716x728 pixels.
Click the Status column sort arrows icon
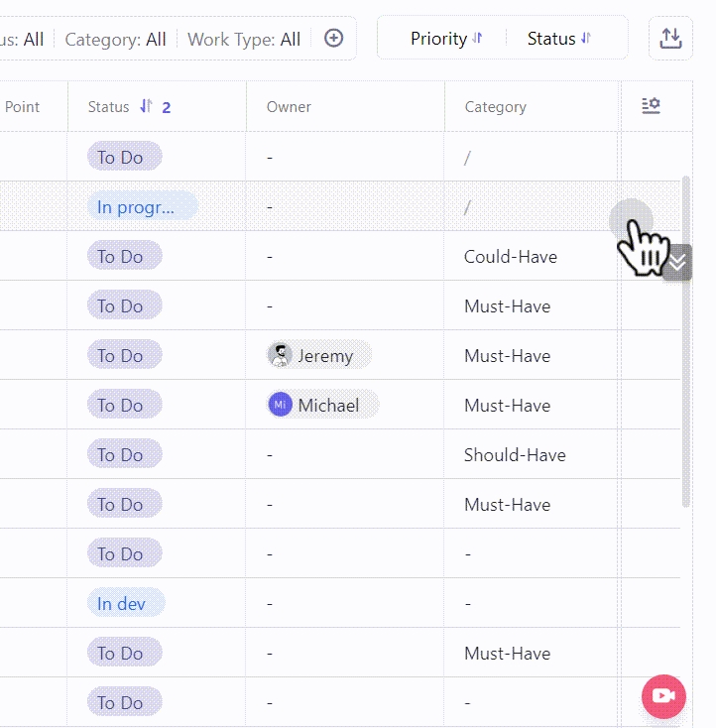click(147, 106)
